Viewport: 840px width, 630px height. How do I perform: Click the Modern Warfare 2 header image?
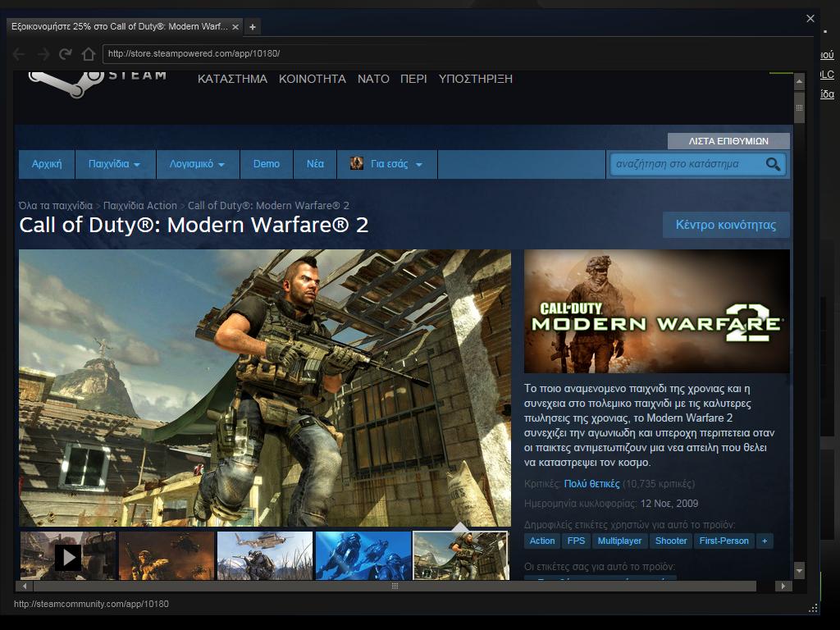click(657, 311)
